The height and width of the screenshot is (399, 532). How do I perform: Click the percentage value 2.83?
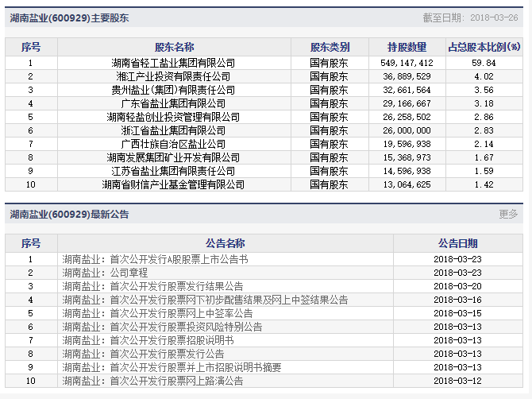tap(484, 130)
